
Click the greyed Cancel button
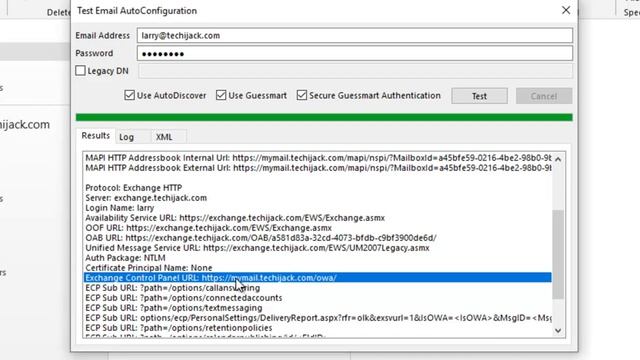click(x=544, y=96)
